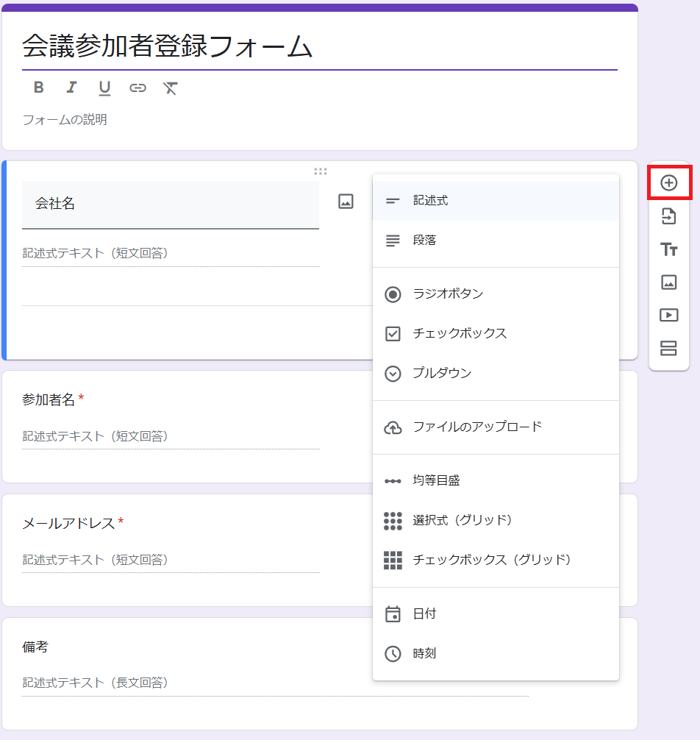Add a video from the sidebar
Viewport: 700px width, 740px height.
(x=668, y=315)
